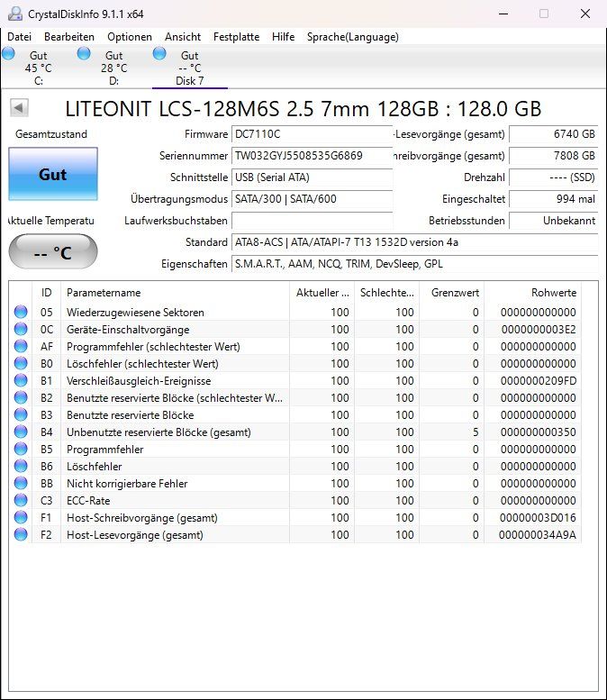Click raw value 000000034A9A
The width and height of the screenshot is (607, 700).
pyautogui.click(x=538, y=535)
